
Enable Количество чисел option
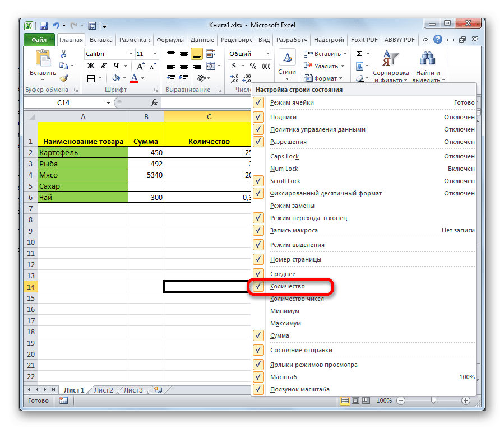297,299
